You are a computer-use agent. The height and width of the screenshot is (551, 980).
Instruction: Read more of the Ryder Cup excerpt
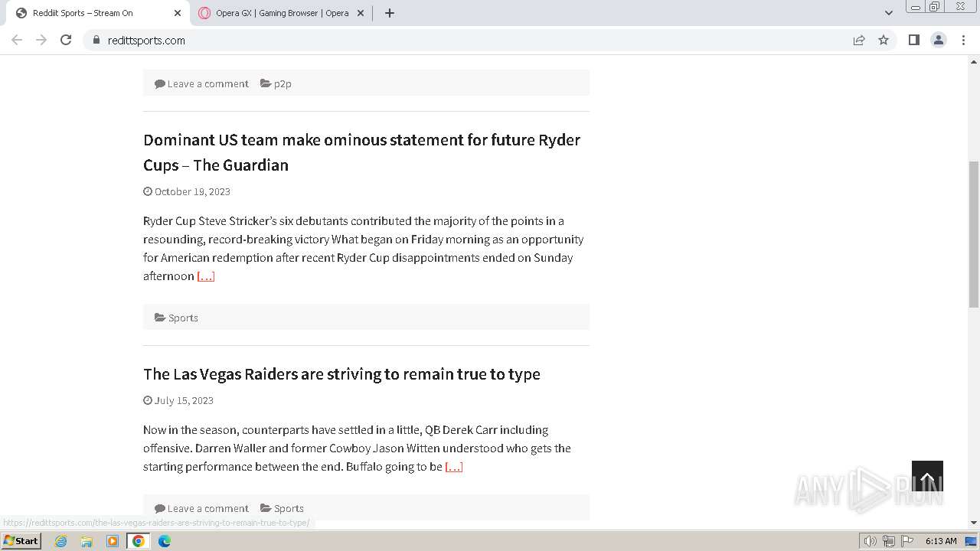(x=206, y=276)
